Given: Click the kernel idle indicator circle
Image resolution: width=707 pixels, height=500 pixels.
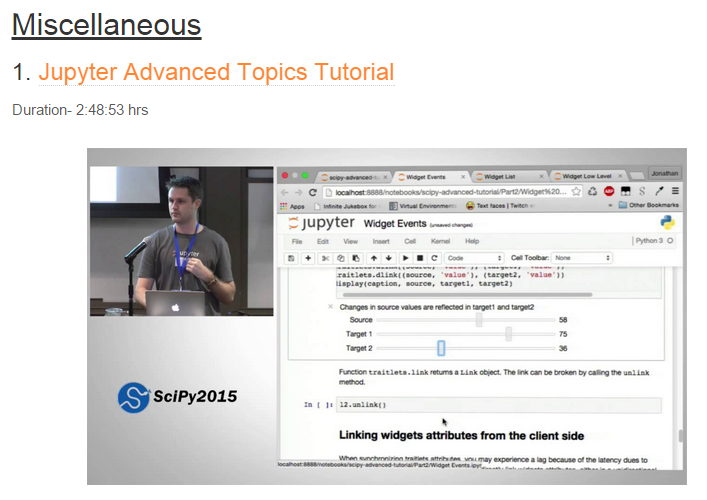Looking at the screenshot, I should (x=670, y=241).
